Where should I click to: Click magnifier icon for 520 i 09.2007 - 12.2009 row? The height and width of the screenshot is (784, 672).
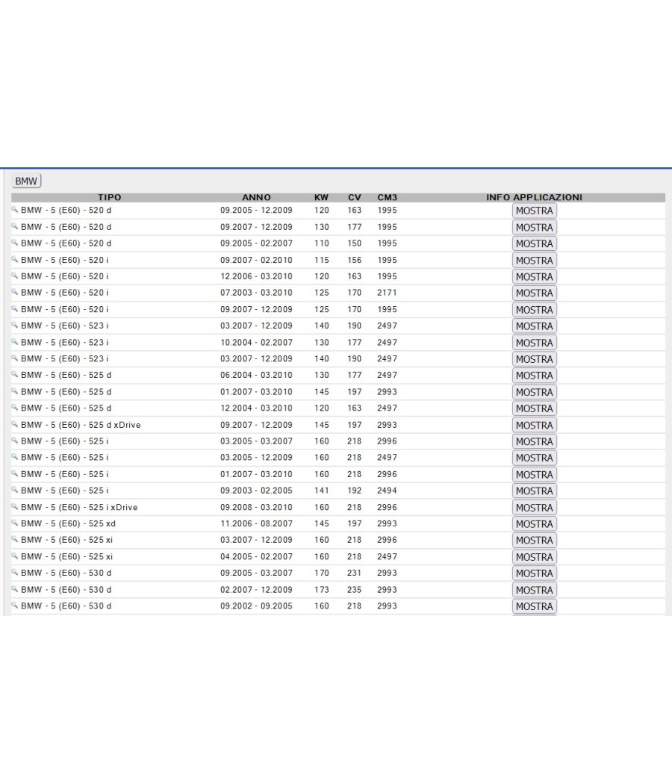tap(15, 308)
